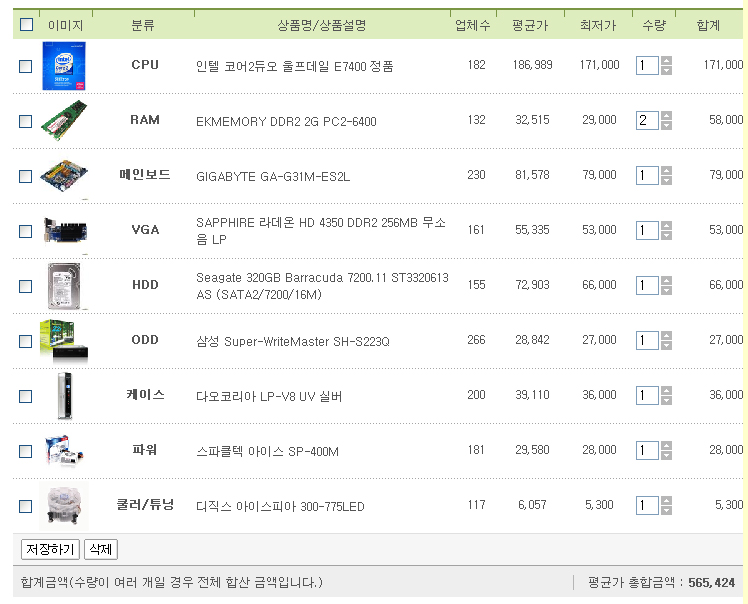The image size is (748, 604).
Task: Click the 수량 column header
Action: [x=654, y=25]
